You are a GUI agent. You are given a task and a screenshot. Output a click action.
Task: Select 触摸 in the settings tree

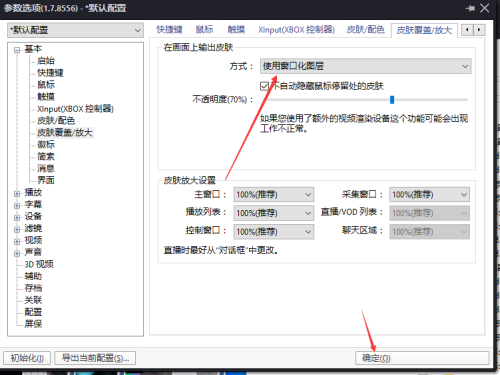point(46,97)
